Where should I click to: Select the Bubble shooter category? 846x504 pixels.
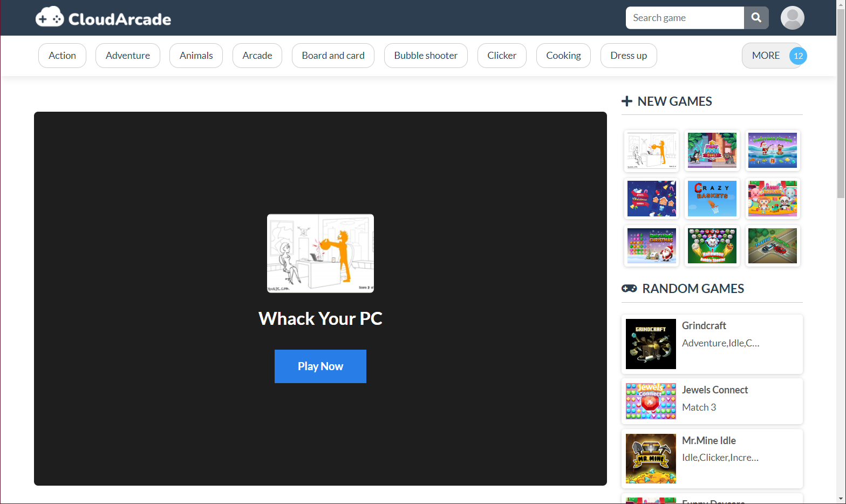pyautogui.click(x=426, y=56)
